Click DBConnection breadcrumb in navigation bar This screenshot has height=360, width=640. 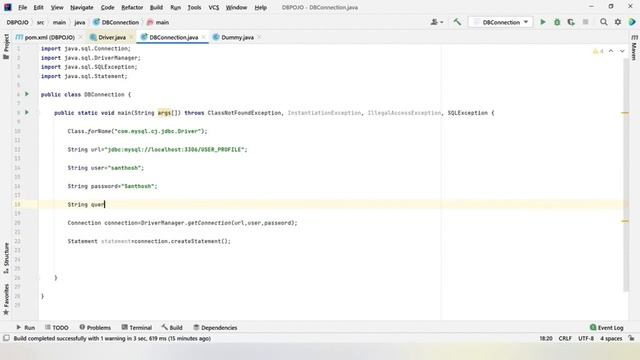point(116,22)
